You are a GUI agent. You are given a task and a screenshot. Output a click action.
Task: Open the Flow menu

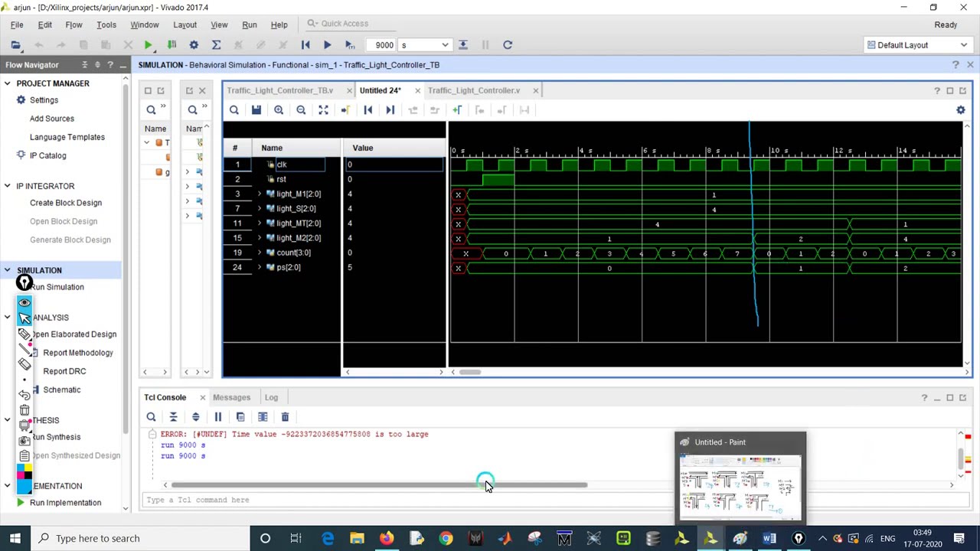coord(73,24)
